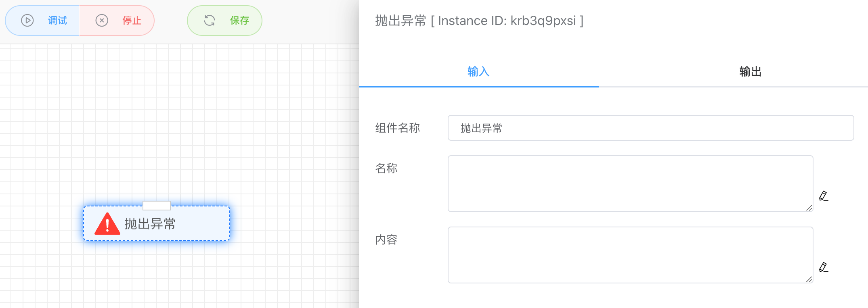Click the pencil edit icon beside 名称
868x308 pixels.
[x=824, y=196]
